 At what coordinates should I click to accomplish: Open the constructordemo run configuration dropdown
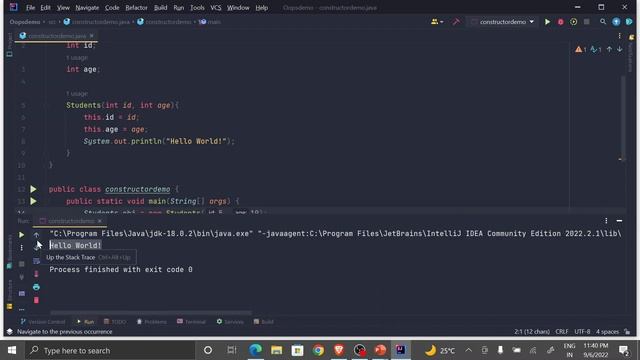502,22
